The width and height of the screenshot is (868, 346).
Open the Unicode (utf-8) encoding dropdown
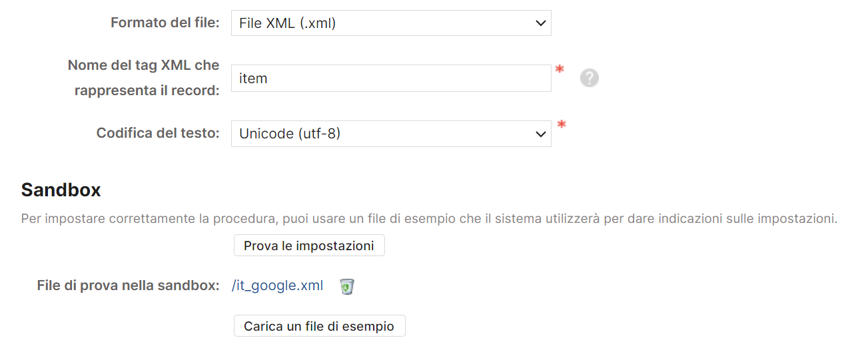click(x=390, y=134)
